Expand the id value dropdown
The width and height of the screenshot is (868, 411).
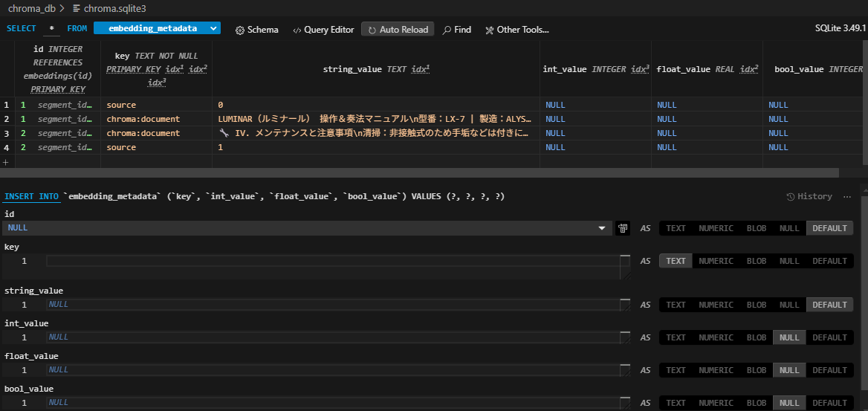pos(601,228)
